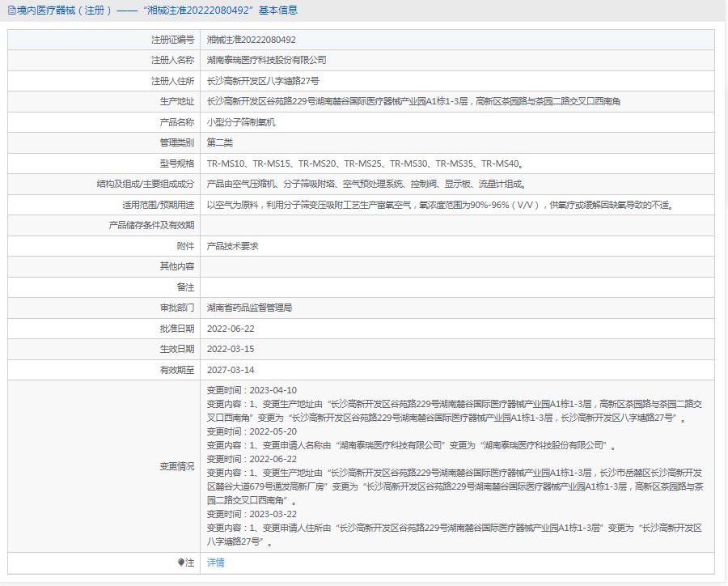Viewport: 728px width, 586px height.
Task: Click address value 长沙高新开发区八字塘路27号
Action: 263,81
